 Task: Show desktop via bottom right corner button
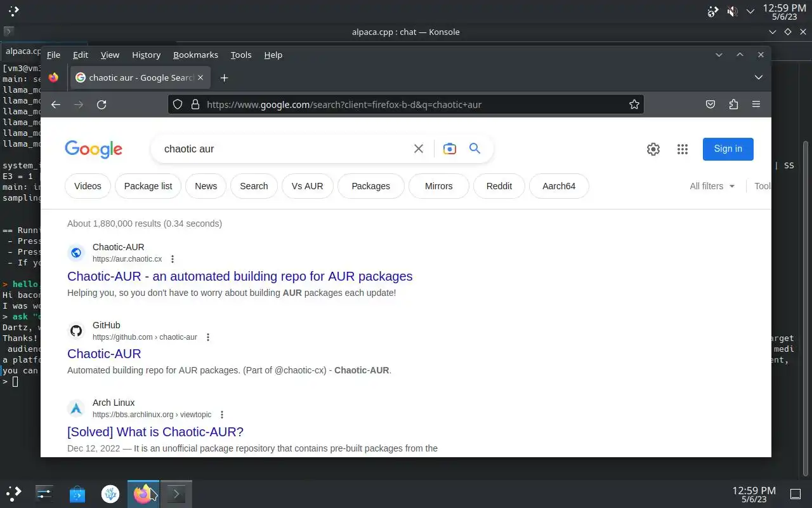[x=795, y=494]
